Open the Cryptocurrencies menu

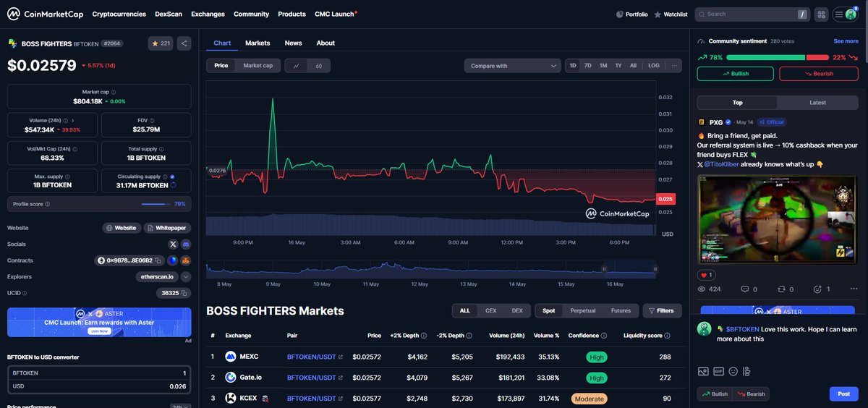(119, 14)
